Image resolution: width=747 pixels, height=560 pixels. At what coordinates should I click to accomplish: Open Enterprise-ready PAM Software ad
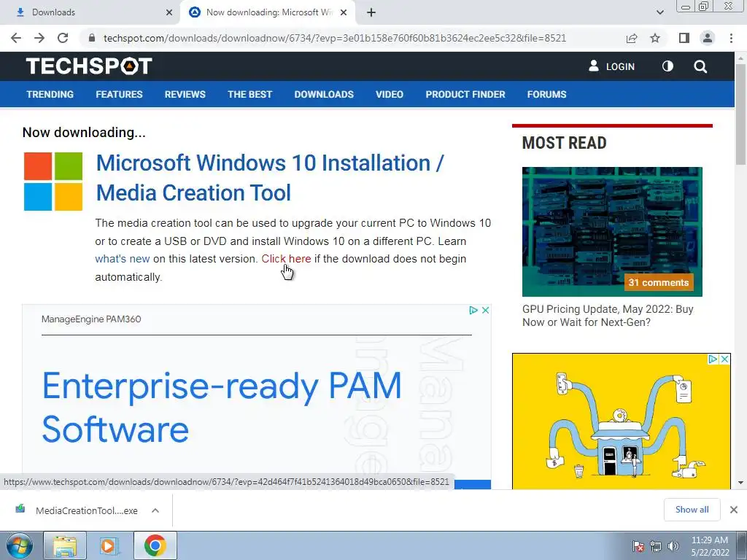[222, 407]
